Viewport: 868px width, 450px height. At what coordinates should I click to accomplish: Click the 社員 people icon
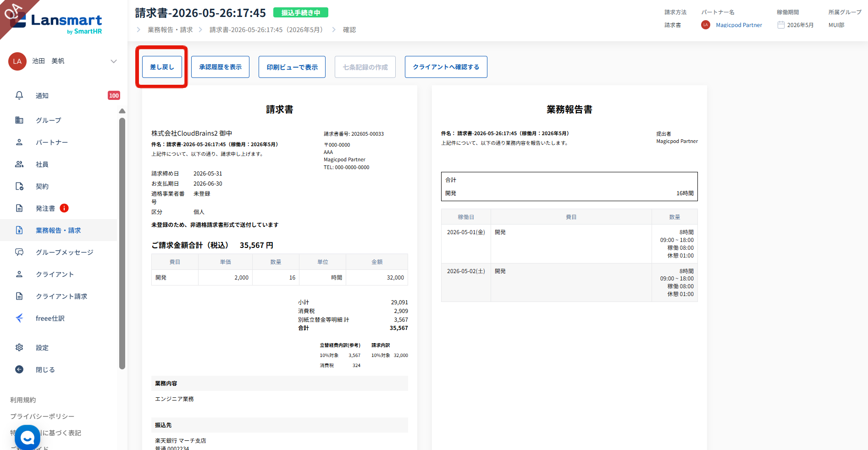[19, 164]
